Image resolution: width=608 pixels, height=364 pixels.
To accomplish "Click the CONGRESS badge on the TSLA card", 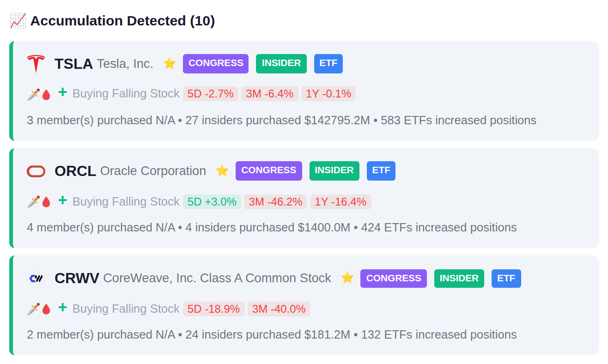I will 216,64.
